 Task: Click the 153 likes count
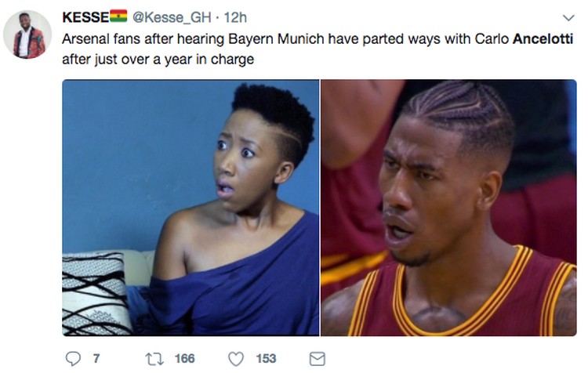coord(266,359)
